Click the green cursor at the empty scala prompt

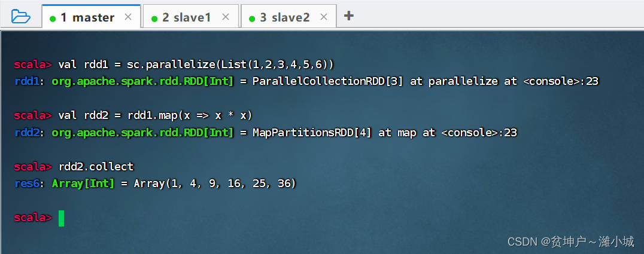[61, 218]
